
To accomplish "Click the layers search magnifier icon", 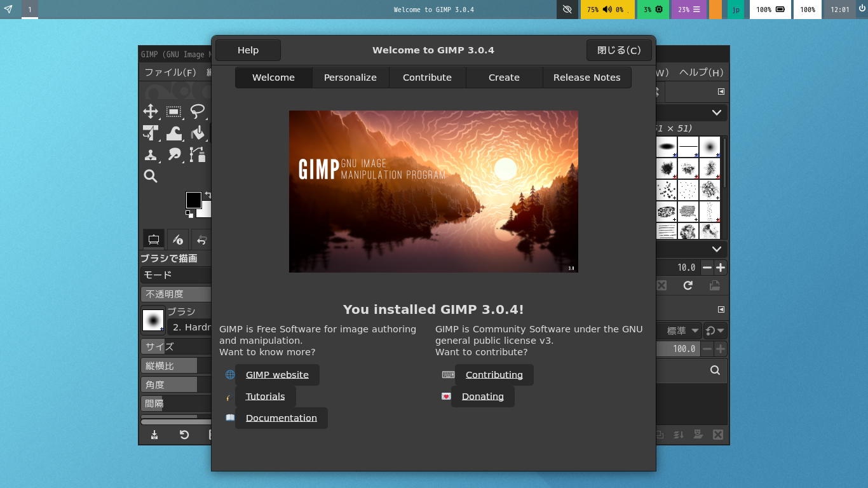I will click(715, 370).
